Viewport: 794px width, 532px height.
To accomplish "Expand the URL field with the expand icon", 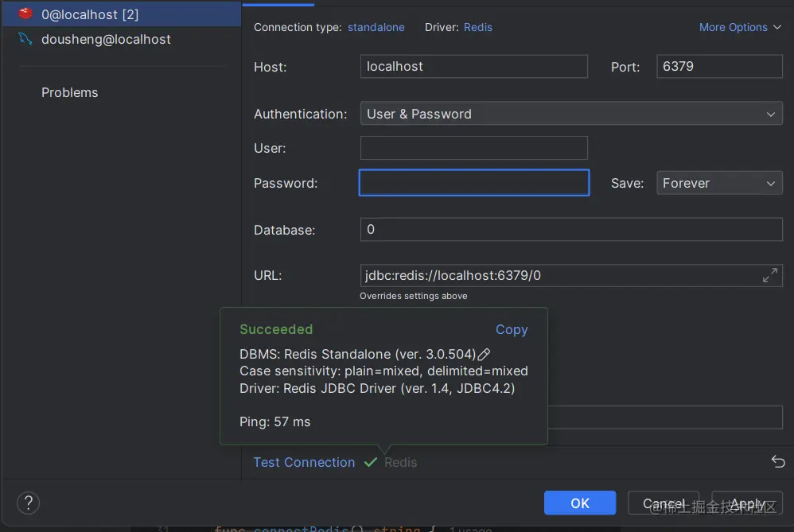I will (769, 276).
